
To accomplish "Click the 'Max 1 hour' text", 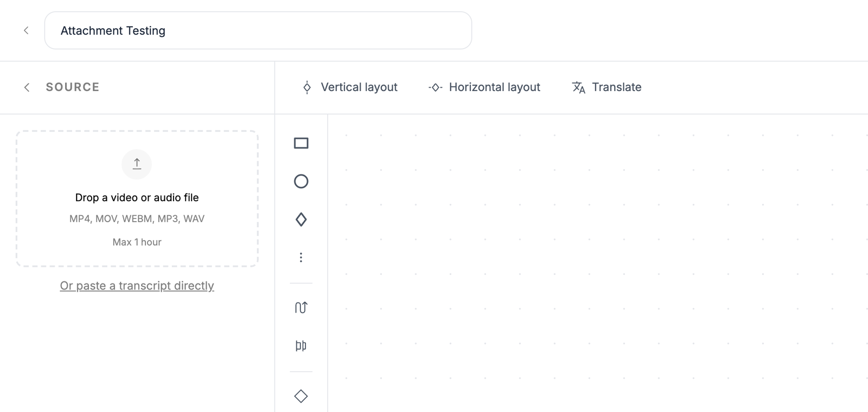I will coord(137,242).
